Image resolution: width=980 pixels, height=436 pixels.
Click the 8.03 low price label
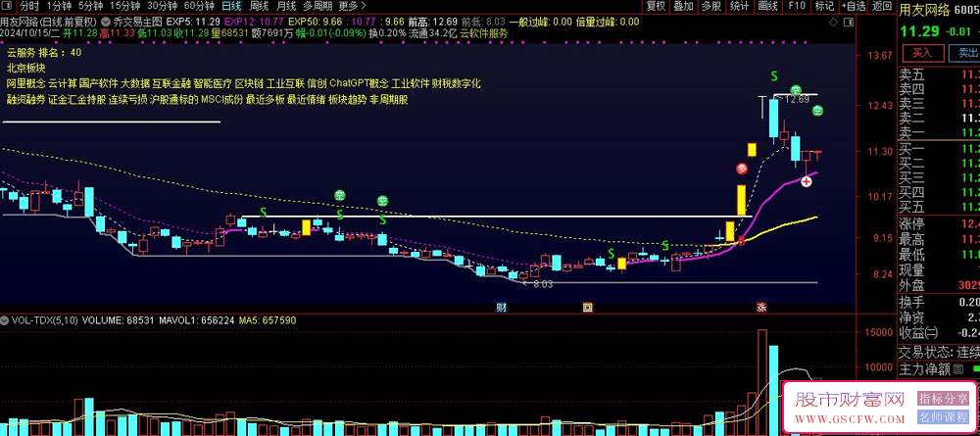[544, 284]
